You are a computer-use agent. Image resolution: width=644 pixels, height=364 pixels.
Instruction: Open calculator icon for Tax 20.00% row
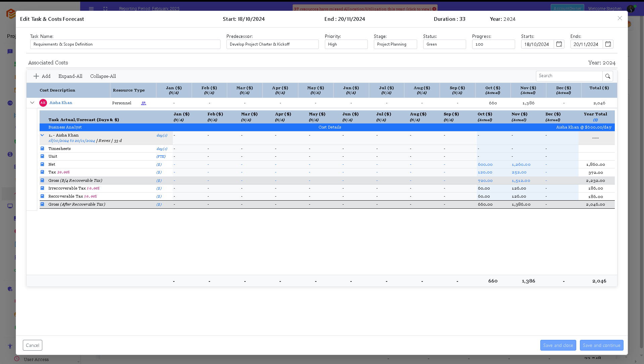coord(42,172)
